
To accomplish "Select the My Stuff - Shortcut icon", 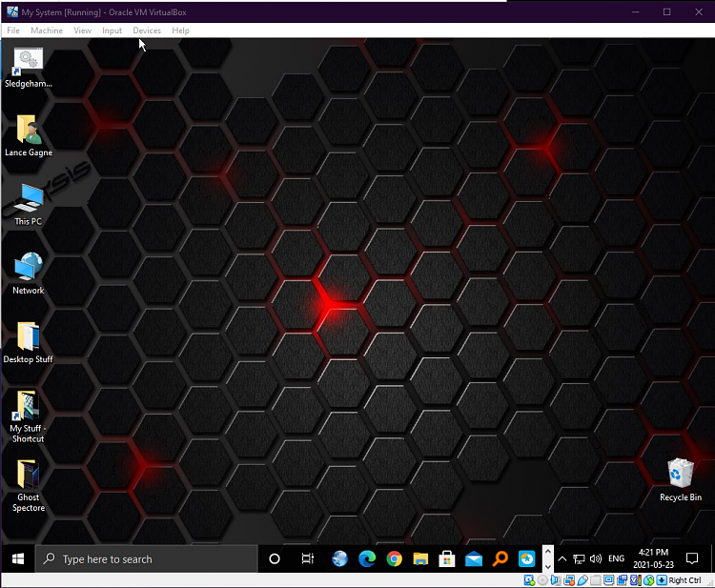I will 29,416.
